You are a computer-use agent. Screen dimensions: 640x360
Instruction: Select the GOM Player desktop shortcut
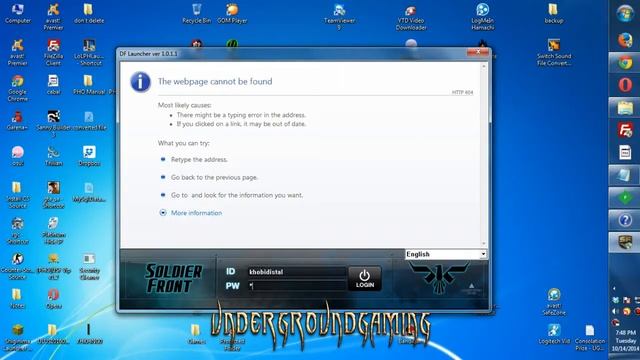coord(232,13)
